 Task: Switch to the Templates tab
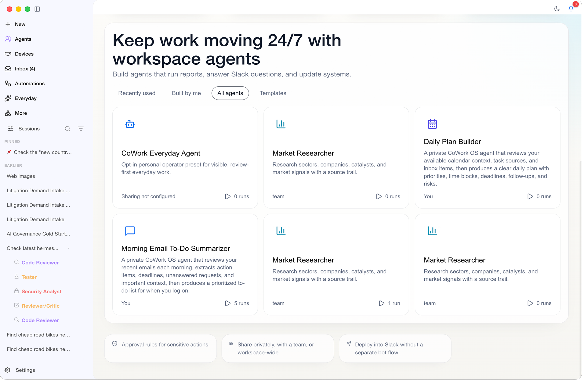273,93
